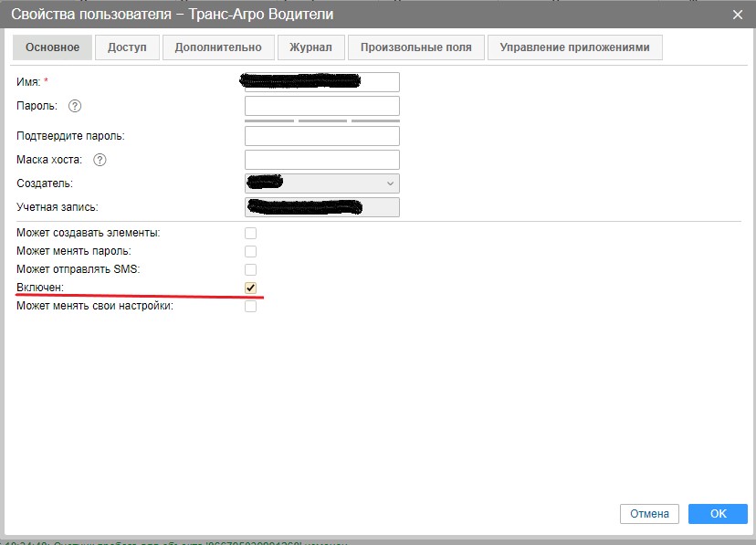Tick the Может менять свои настройки checkbox

click(251, 306)
